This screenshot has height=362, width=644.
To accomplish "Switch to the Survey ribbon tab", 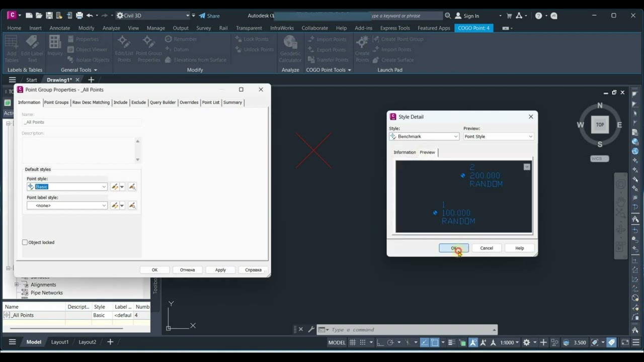I will [x=204, y=28].
